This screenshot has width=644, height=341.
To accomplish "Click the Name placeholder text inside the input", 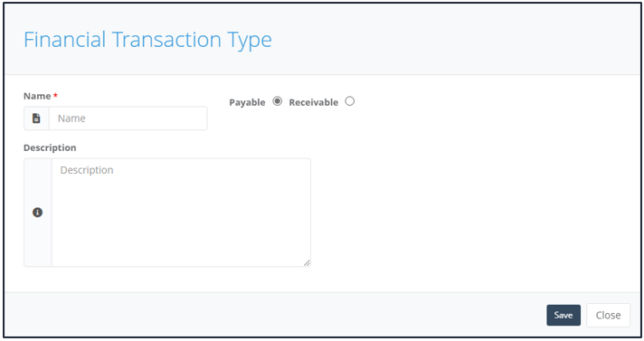I will 71,118.
